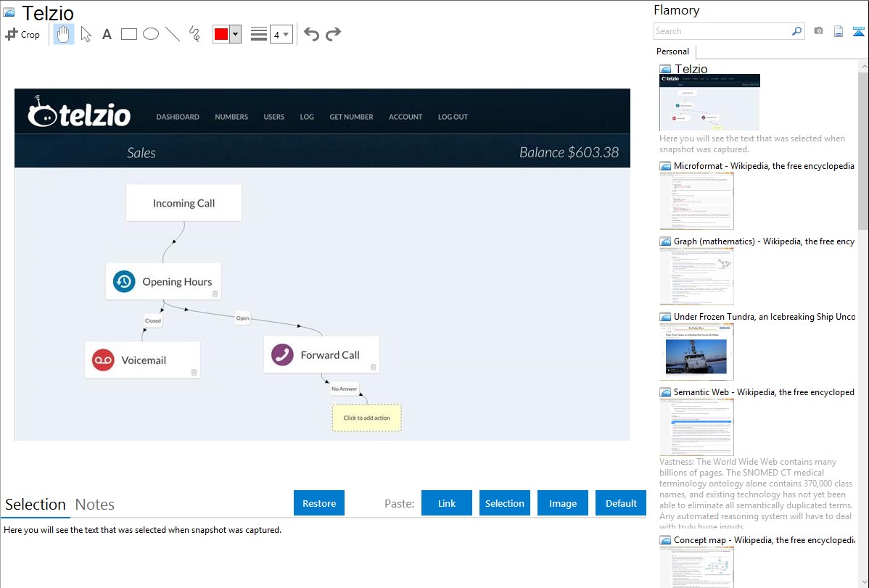Viewport: 869px width, 588px height.
Task: Select the Crop tool
Action: pyautogui.click(x=22, y=34)
